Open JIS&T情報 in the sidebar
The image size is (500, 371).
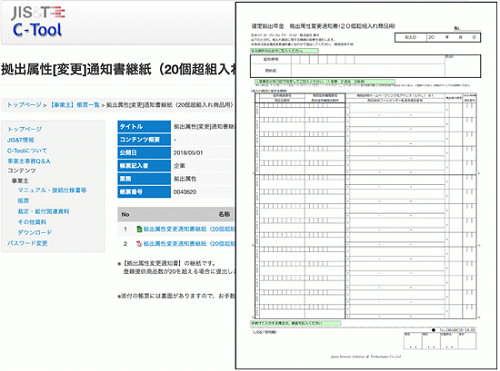[x=21, y=140]
